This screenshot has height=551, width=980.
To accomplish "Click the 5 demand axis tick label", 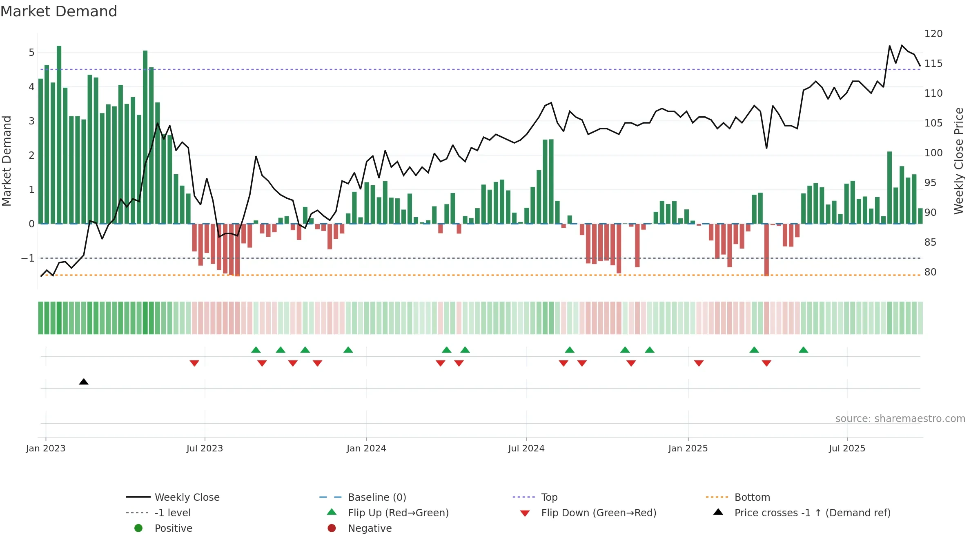I will (x=31, y=52).
